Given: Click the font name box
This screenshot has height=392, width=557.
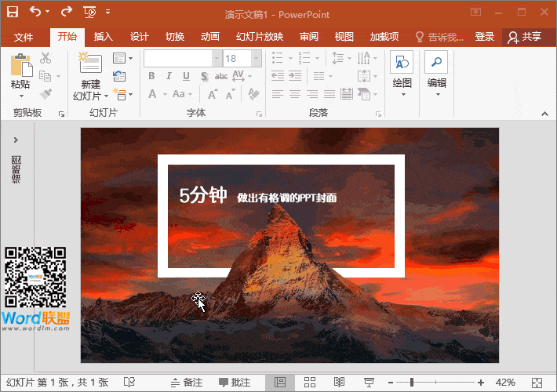Looking at the screenshot, I should [178, 58].
